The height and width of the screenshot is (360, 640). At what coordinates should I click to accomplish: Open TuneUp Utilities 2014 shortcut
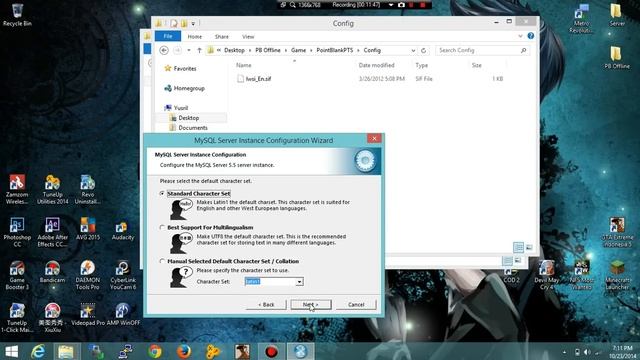click(53, 189)
